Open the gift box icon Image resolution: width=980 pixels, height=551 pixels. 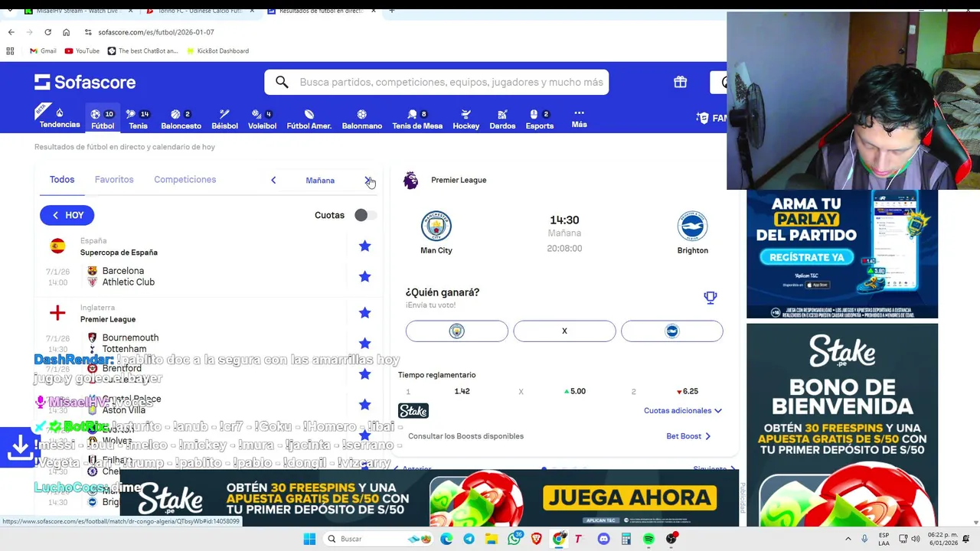click(x=680, y=82)
